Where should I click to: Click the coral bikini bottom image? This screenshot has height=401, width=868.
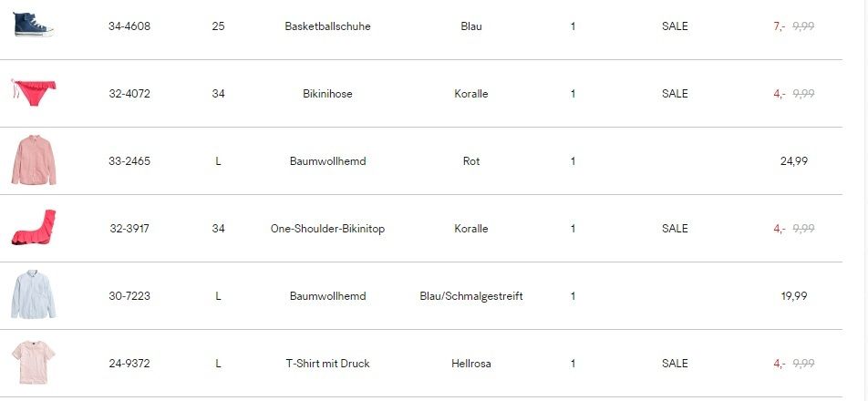(x=33, y=93)
